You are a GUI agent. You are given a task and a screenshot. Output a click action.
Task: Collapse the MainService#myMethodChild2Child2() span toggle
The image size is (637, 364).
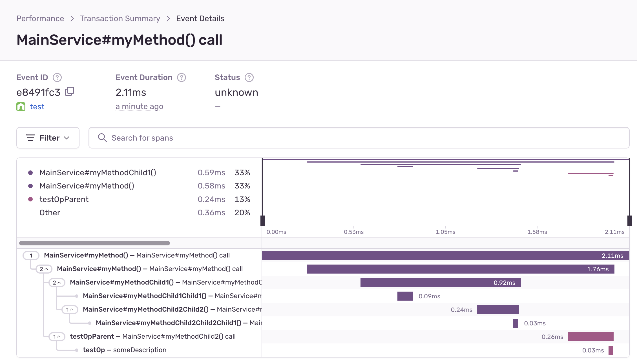(70, 310)
